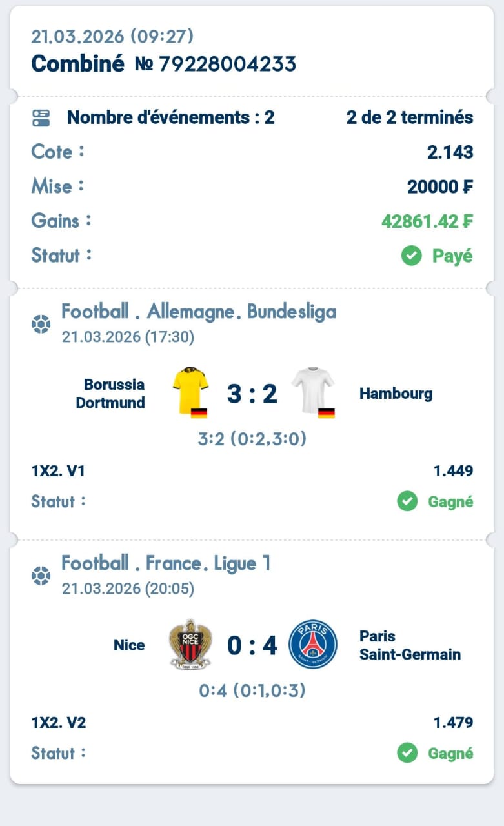504x826 pixels.
Task: Open the Football Allemagne Bundesliga heading
Action: (199, 312)
